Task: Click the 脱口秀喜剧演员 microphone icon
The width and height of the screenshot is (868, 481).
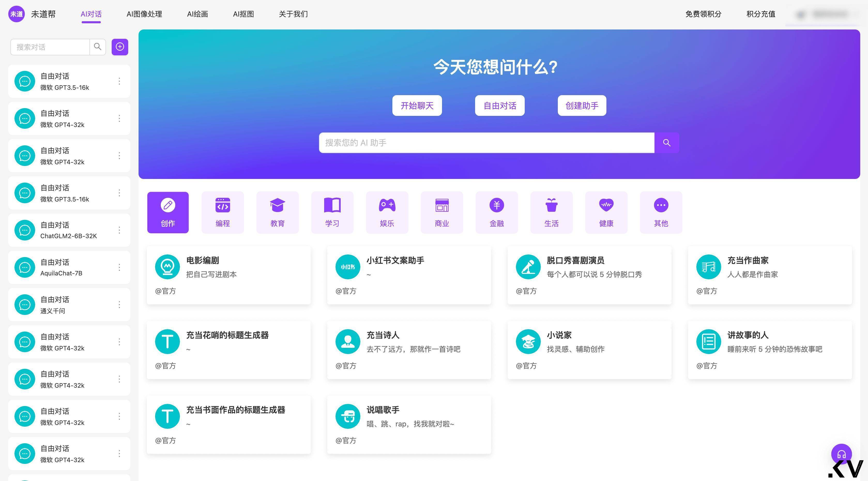Action: (528, 267)
